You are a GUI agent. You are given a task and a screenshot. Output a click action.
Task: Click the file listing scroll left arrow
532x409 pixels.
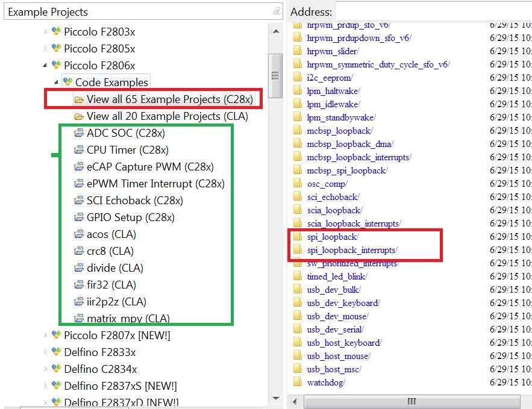(295, 402)
